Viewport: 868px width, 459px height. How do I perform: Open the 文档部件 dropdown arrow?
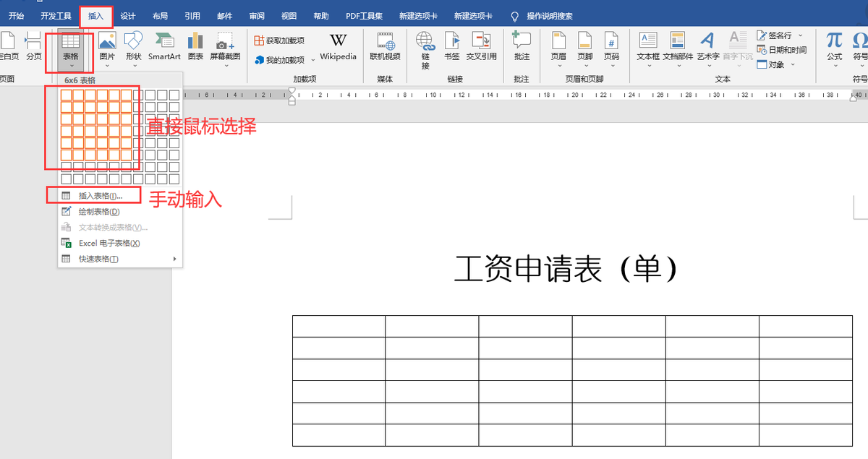coord(678,66)
